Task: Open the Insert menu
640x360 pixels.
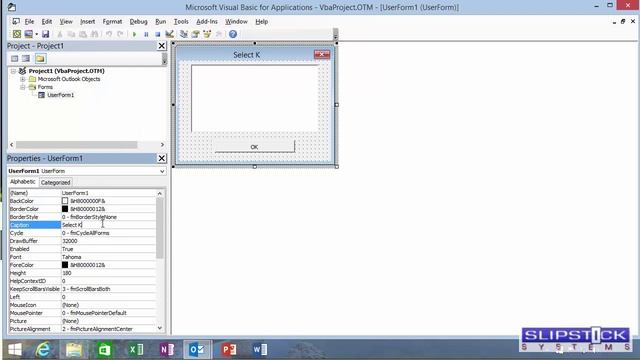Action: [x=87, y=22]
